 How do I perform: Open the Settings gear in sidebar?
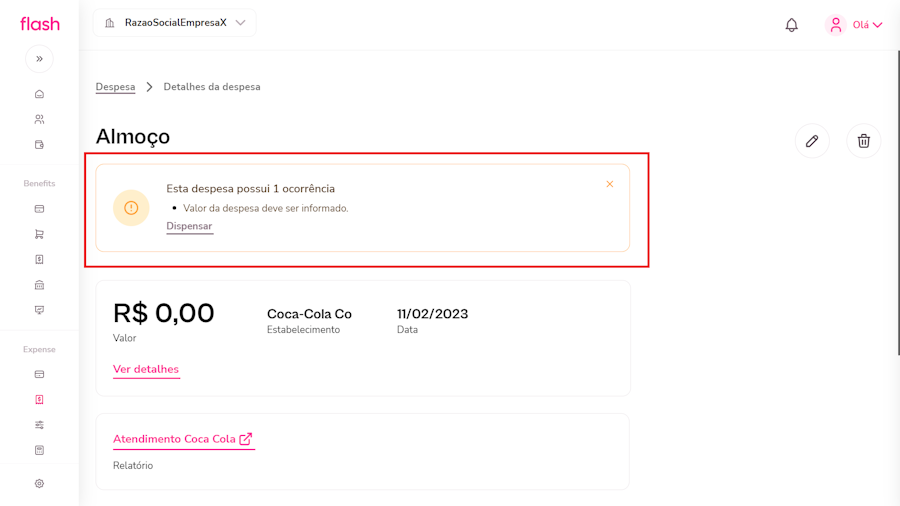click(39, 484)
